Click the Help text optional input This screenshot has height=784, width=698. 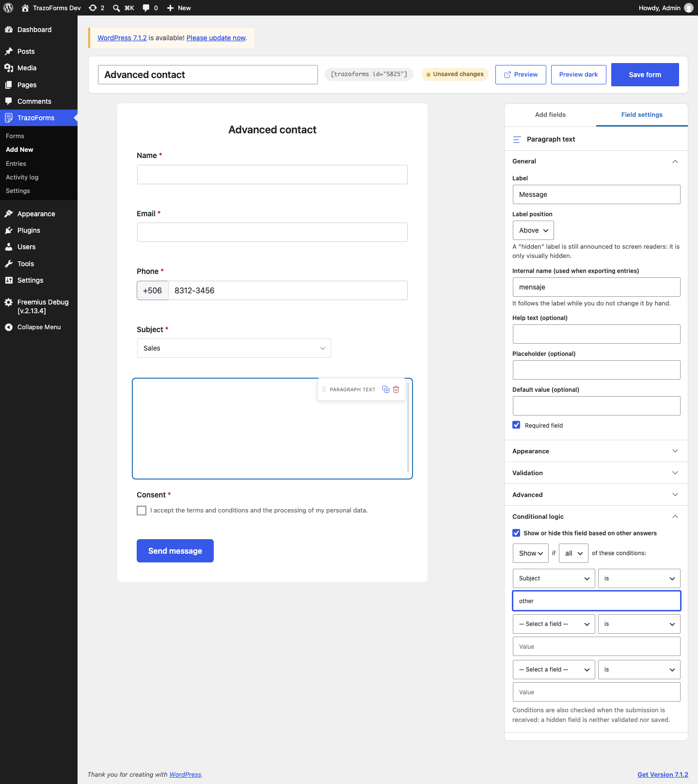[596, 334]
